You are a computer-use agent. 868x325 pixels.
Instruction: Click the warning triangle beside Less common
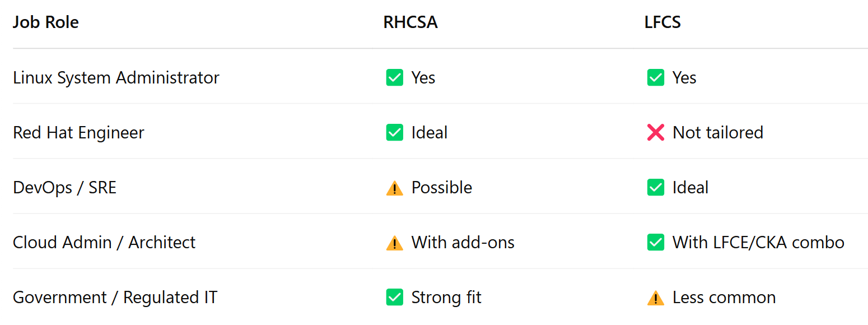(656, 298)
